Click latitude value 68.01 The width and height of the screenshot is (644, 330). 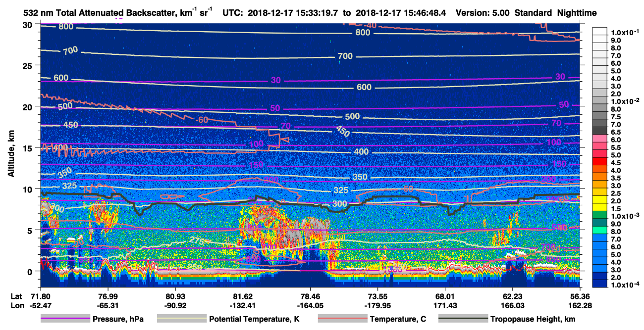pos(445,297)
